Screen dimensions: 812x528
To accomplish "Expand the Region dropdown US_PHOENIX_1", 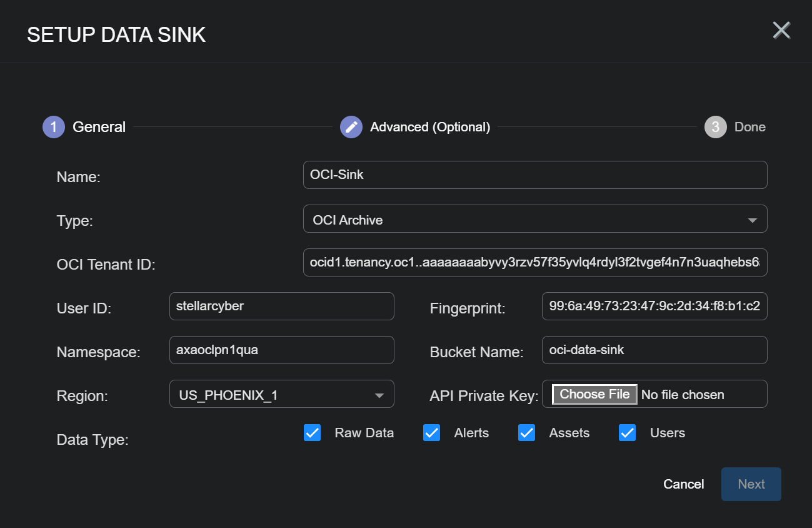I will click(x=281, y=395).
